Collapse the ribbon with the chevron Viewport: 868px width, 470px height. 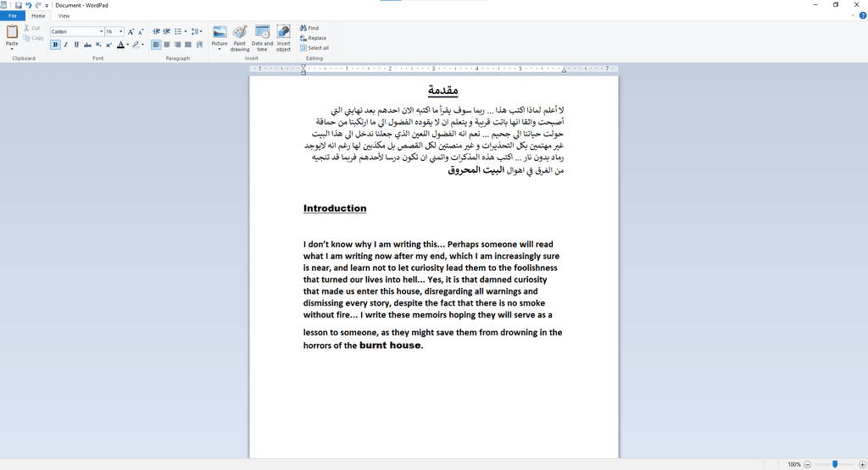tap(853, 15)
